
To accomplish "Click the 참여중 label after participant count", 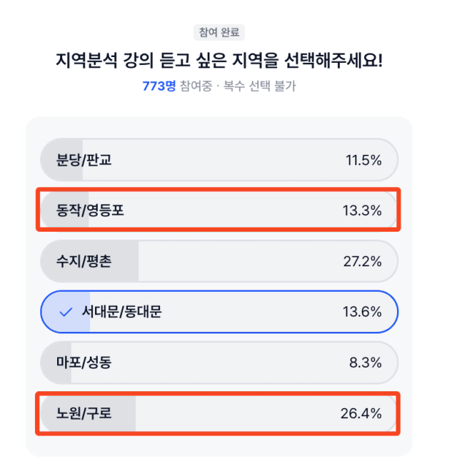I will coord(196,86).
